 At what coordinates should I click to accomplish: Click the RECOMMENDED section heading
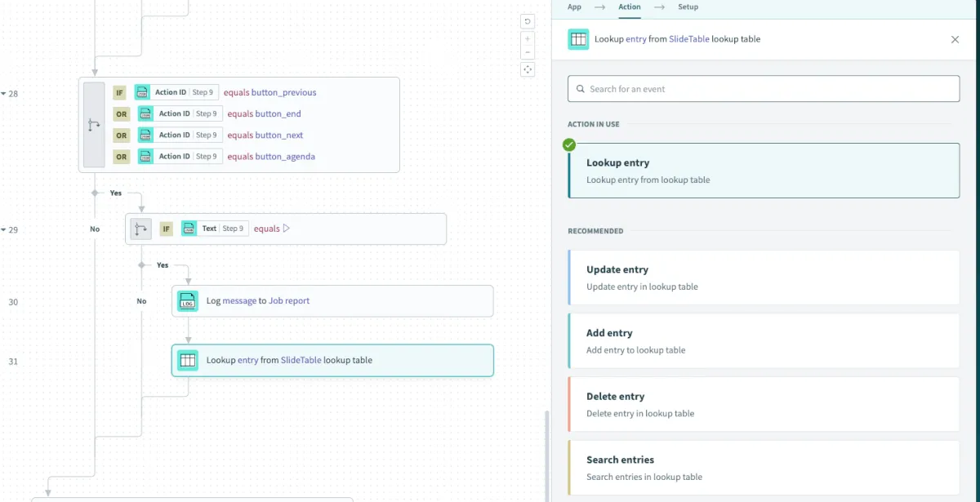point(595,231)
